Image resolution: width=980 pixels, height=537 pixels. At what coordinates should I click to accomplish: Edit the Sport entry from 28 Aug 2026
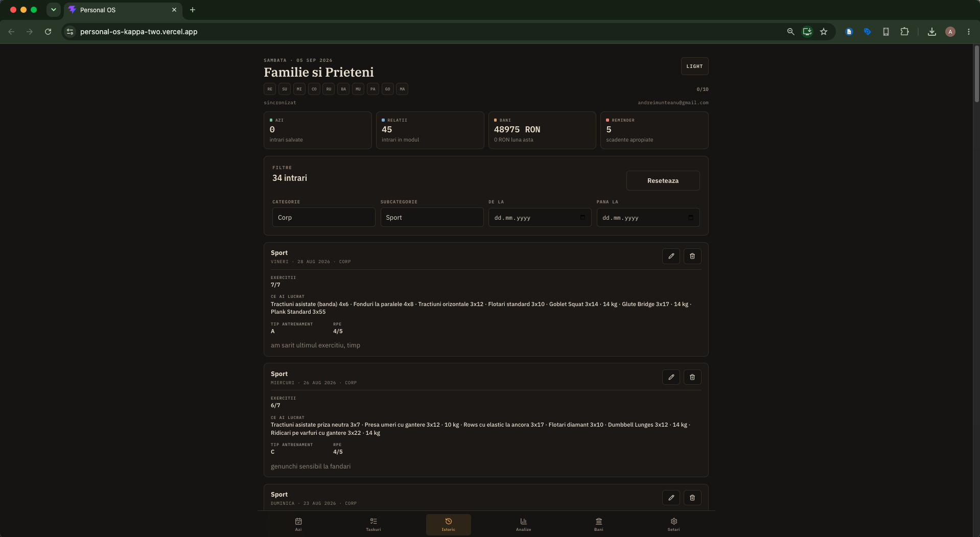671,256
